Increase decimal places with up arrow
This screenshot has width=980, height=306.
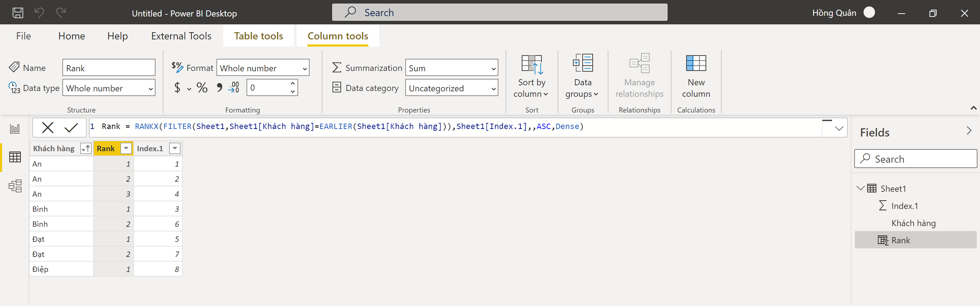coord(292,83)
